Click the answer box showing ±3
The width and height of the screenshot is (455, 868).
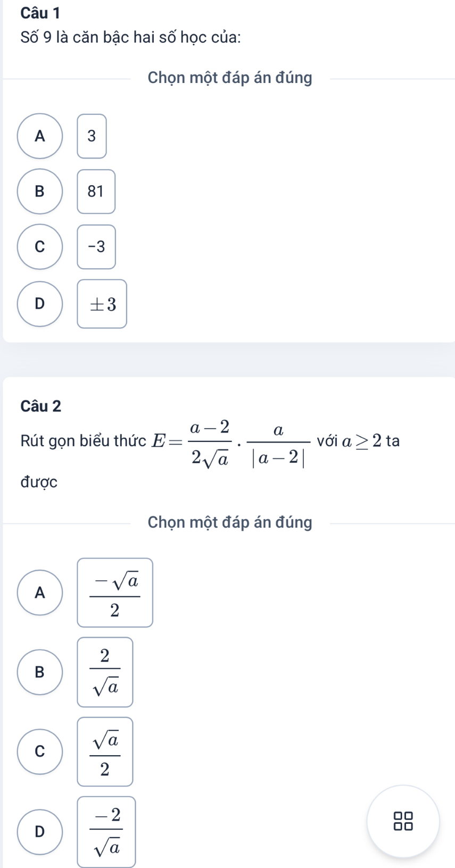coord(102,304)
